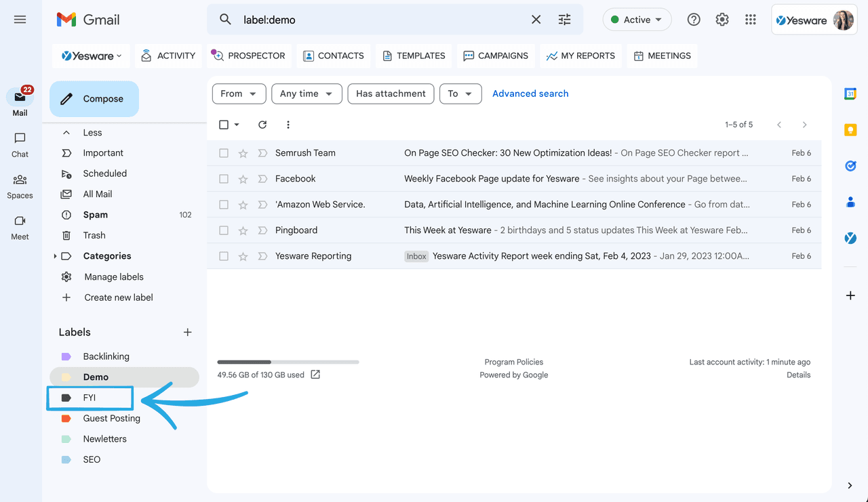Open the Yesware Templates tab
Viewport: 868px width, 502px height.
414,56
